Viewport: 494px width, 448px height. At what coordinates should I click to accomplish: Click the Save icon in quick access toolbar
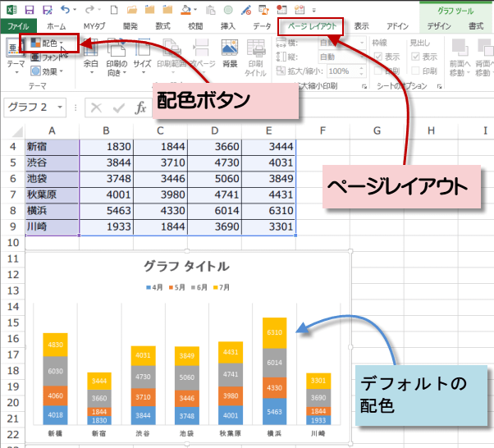click(x=30, y=10)
